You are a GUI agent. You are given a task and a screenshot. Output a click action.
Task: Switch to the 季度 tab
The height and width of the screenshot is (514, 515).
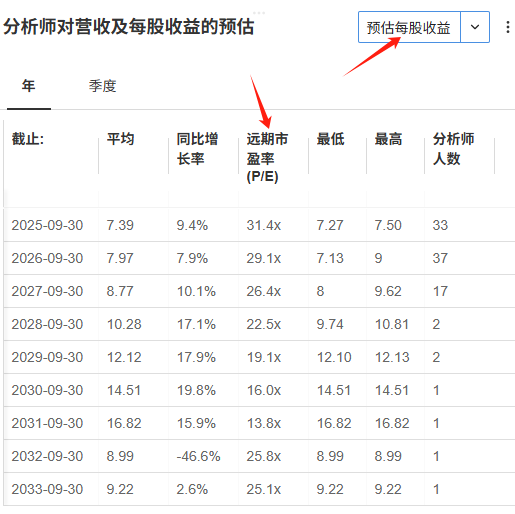click(x=102, y=86)
